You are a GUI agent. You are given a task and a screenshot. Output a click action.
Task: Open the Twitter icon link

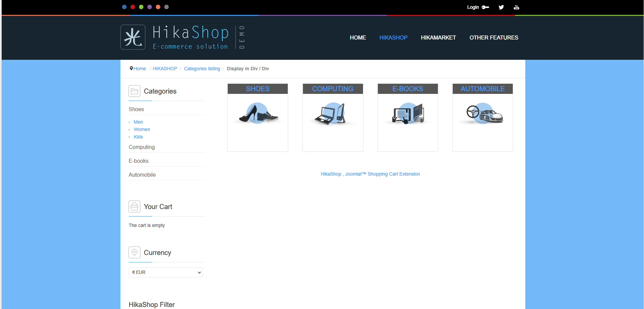point(501,7)
